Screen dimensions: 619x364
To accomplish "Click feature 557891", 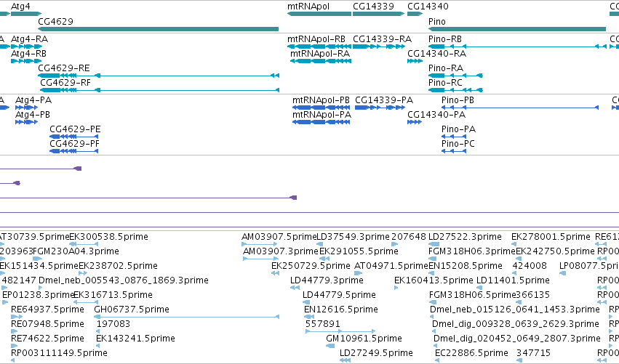I will [x=322, y=324].
